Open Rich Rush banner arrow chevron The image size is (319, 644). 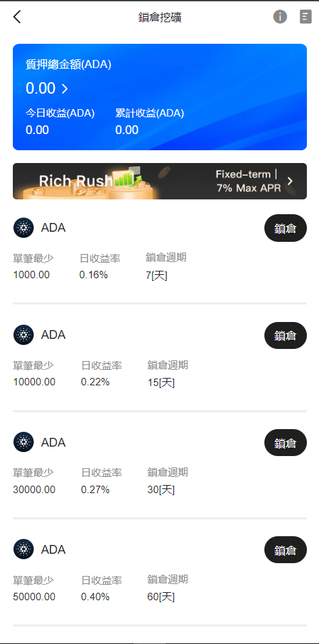click(x=290, y=181)
